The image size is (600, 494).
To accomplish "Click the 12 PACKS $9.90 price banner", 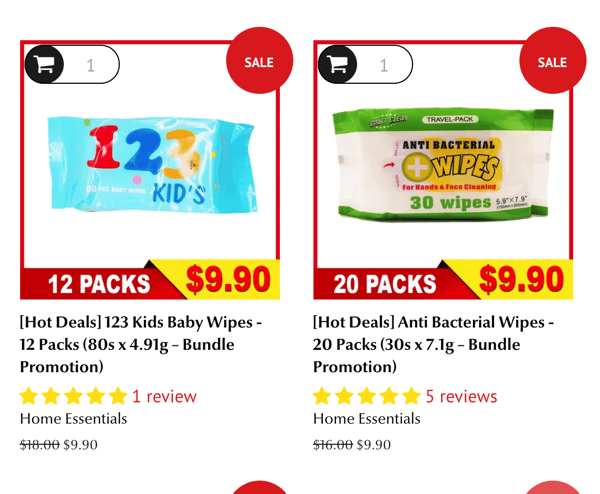I will point(150,280).
